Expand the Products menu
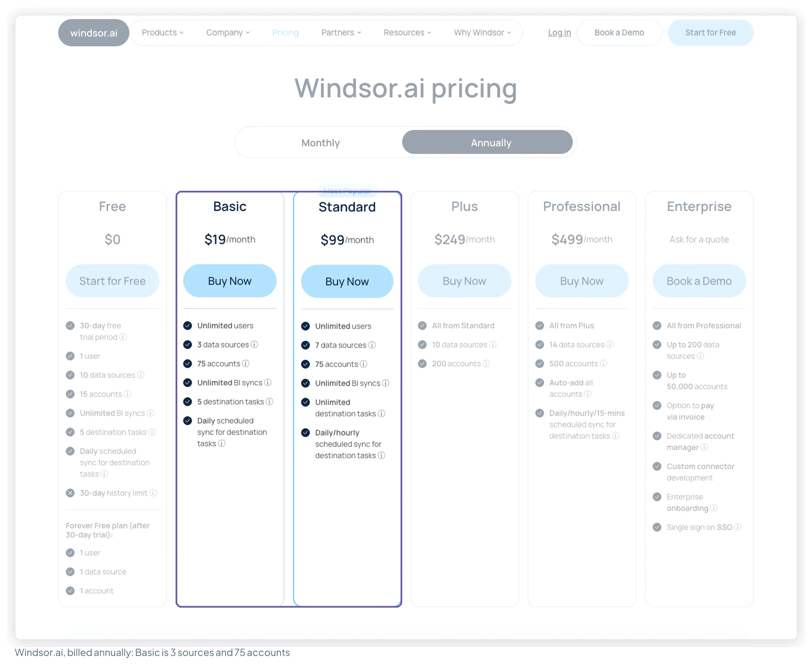The image size is (812, 667). 162,32
